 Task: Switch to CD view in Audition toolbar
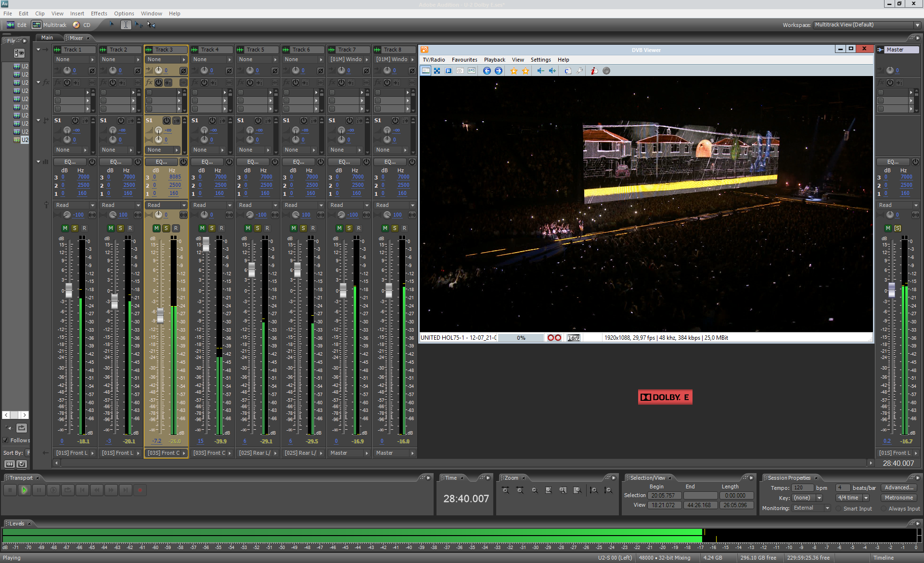click(x=82, y=25)
